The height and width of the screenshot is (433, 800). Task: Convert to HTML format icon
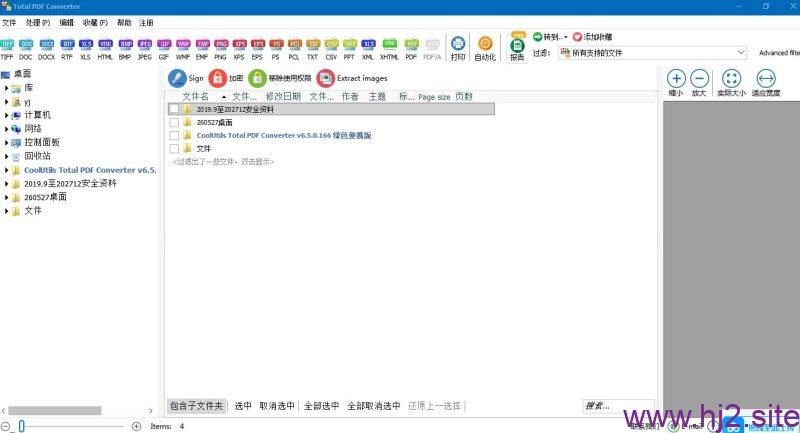pyautogui.click(x=105, y=49)
